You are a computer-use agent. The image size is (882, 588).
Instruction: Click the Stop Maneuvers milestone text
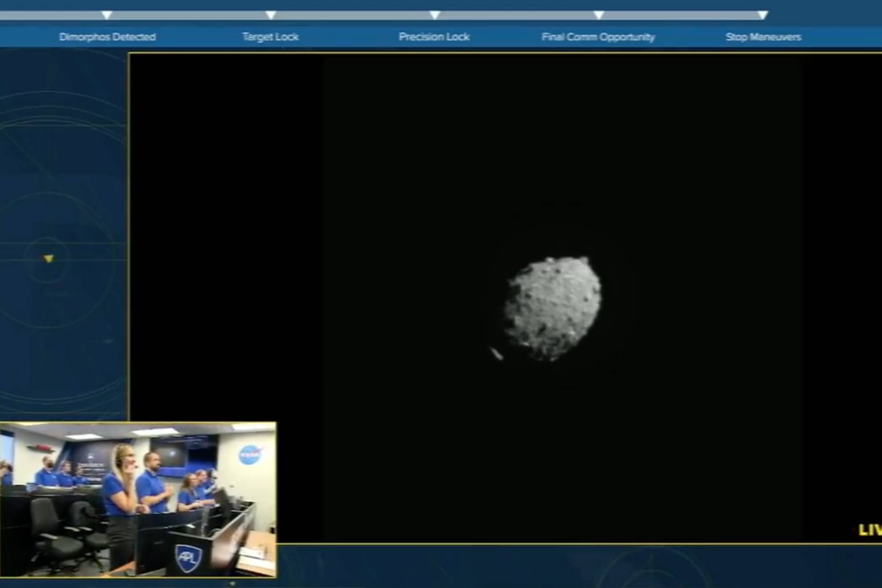(x=763, y=37)
